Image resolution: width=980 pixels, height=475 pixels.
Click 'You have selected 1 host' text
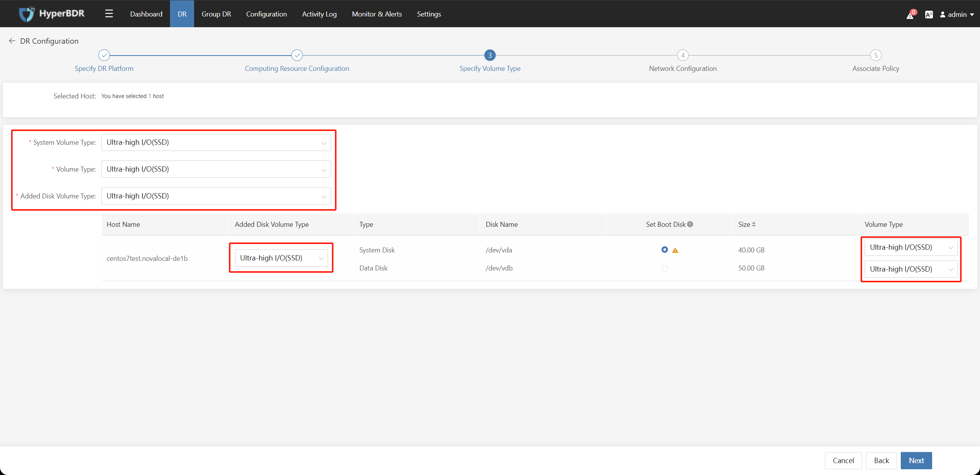tap(132, 96)
